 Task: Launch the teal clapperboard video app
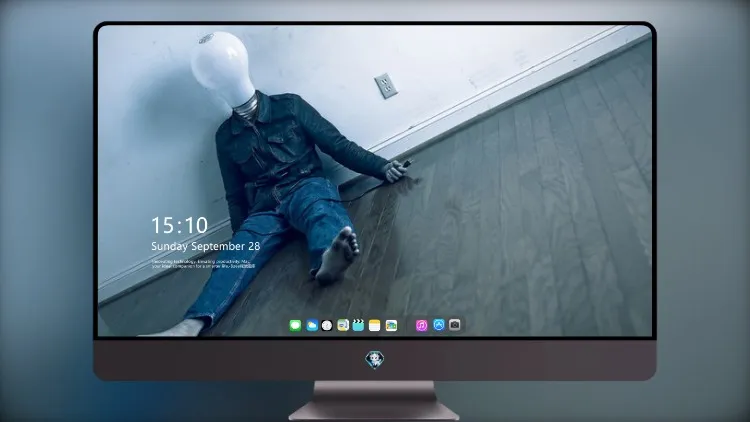(358, 326)
